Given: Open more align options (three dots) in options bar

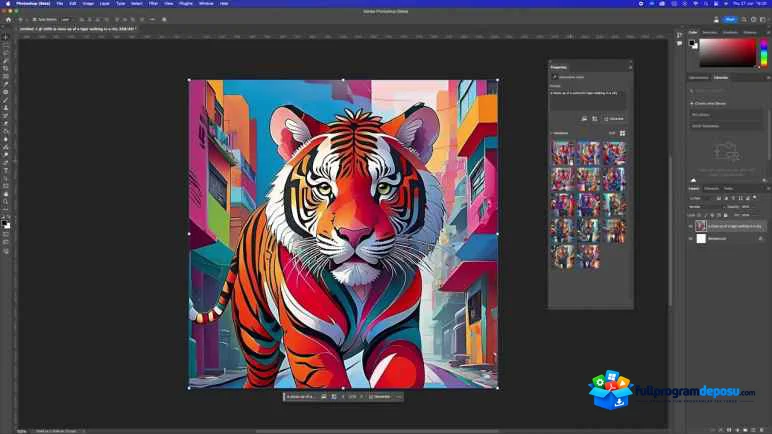Looking at the screenshot, I should tap(152, 20).
